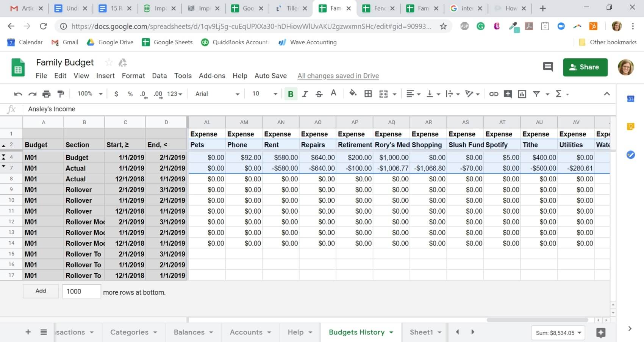Open the Auto Save menu
The height and width of the screenshot is (342, 644).
tap(270, 76)
